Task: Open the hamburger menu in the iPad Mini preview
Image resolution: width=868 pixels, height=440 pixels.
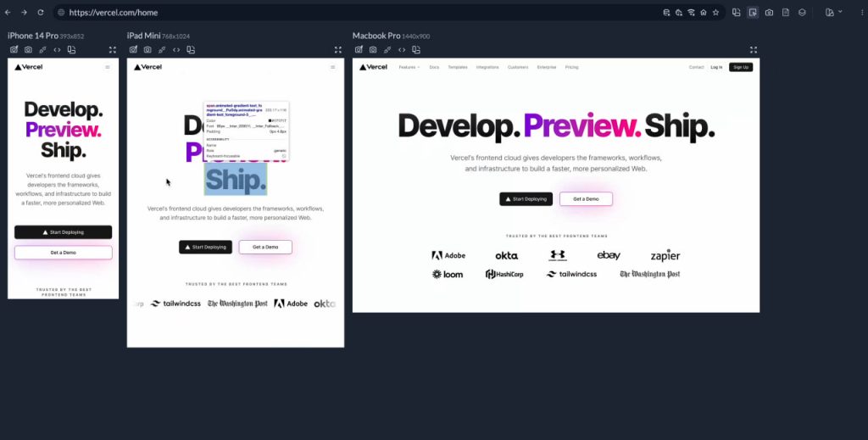Action: click(x=332, y=67)
